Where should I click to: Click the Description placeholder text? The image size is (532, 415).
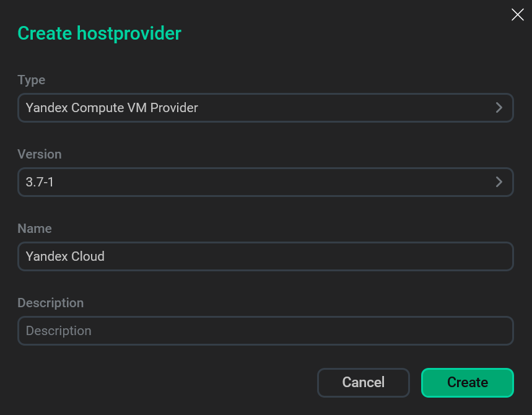tap(59, 331)
